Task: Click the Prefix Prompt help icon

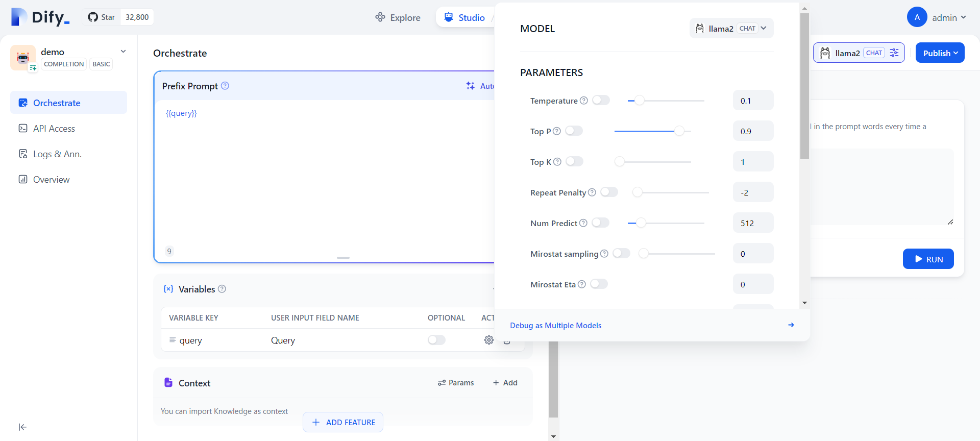Action: [x=225, y=86]
